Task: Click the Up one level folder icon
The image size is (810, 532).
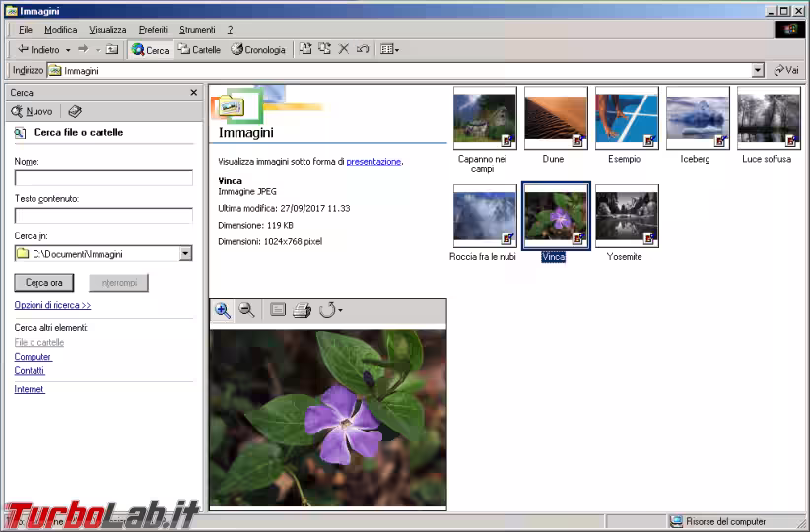Action: (112, 49)
